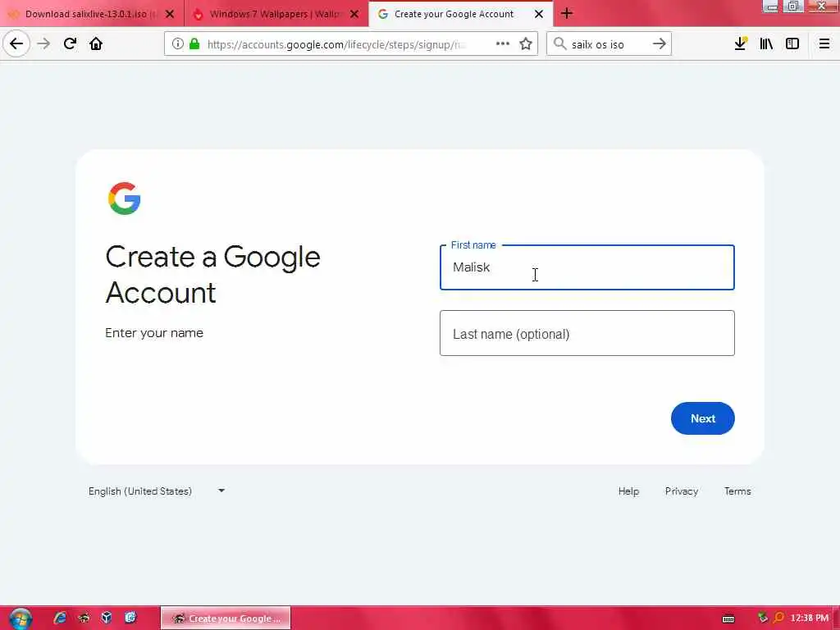Open the page actions three-dot menu
This screenshot has width=840, height=630.
pos(503,44)
